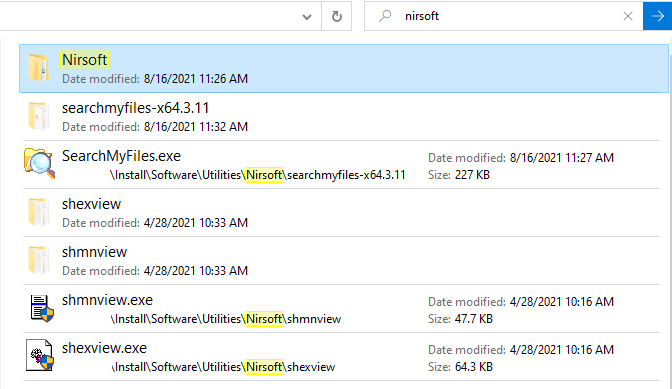The image size is (672, 389).
Task: Click the path ending in Nirsoft\shmnview
Action: pos(226,319)
